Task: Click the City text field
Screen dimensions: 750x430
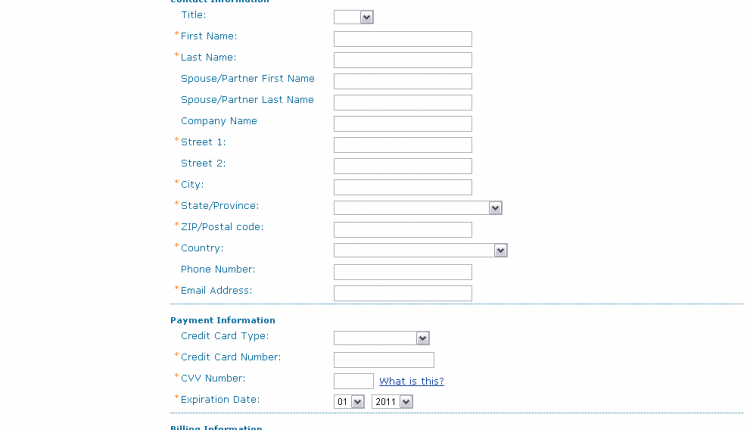Action: tap(402, 187)
